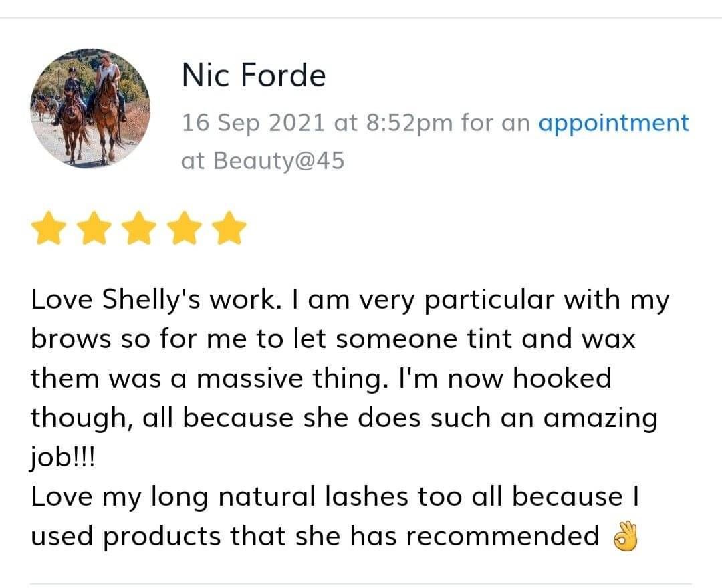Click Nic Forde's horse-riding profile picture

tap(90, 108)
